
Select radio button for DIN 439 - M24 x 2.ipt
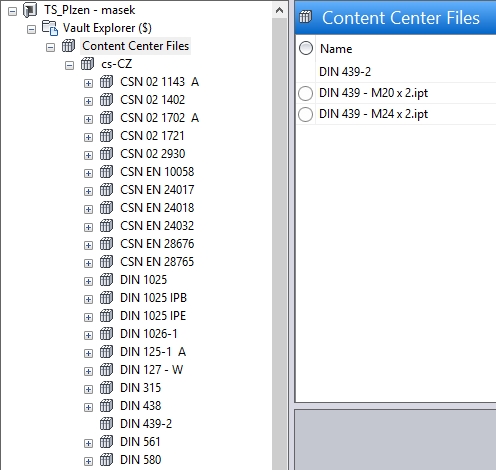[x=306, y=114]
